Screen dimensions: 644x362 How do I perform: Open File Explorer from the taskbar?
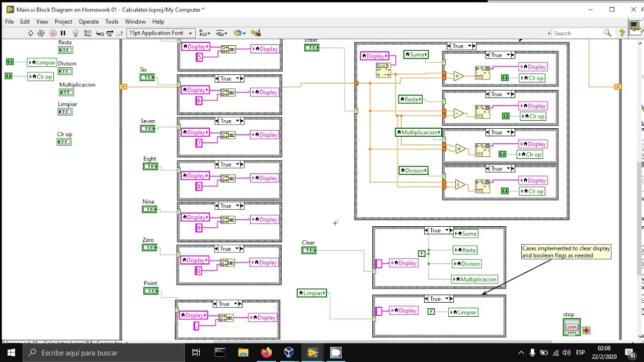[243, 352]
